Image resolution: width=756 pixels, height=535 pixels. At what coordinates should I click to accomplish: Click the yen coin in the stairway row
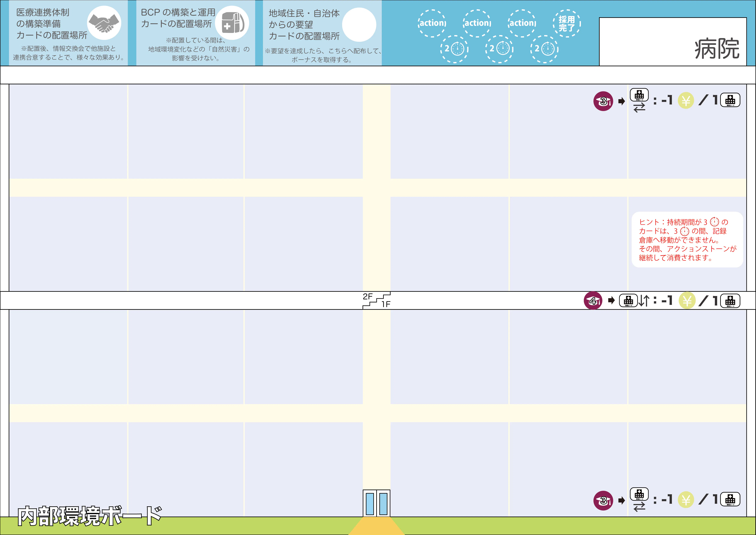687,300
